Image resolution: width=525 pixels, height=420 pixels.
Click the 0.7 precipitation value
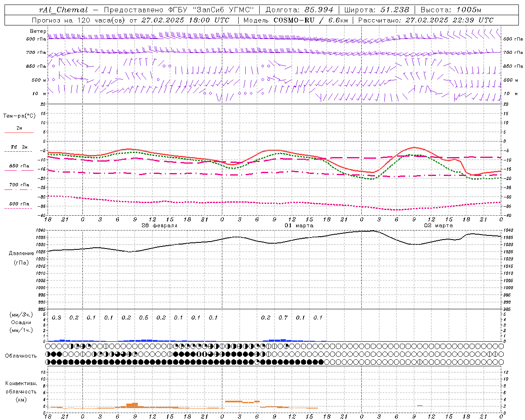tap(283, 318)
